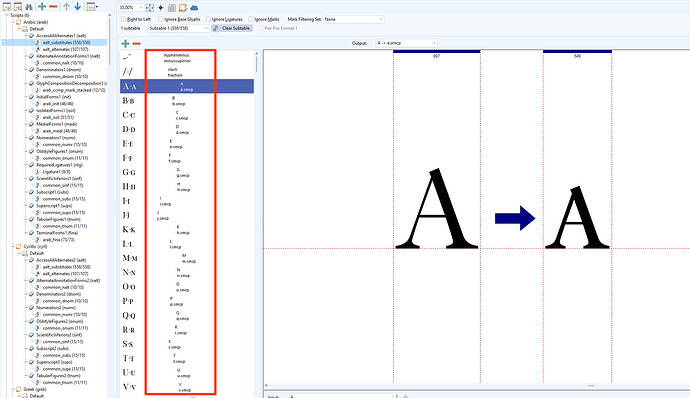Enable the Right to Left checkbox
Viewport: 690px width, 398px height.
(x=124, y=19)
